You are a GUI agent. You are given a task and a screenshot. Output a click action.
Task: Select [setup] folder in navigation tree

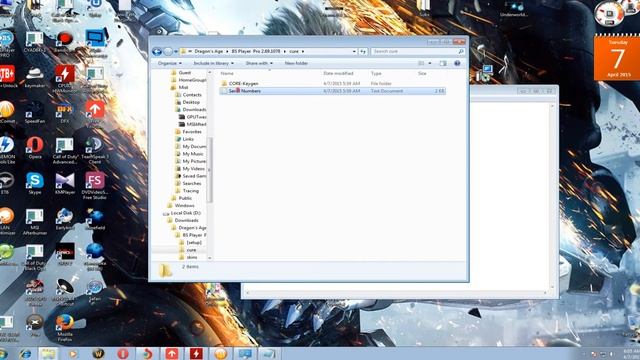point(194,243)
